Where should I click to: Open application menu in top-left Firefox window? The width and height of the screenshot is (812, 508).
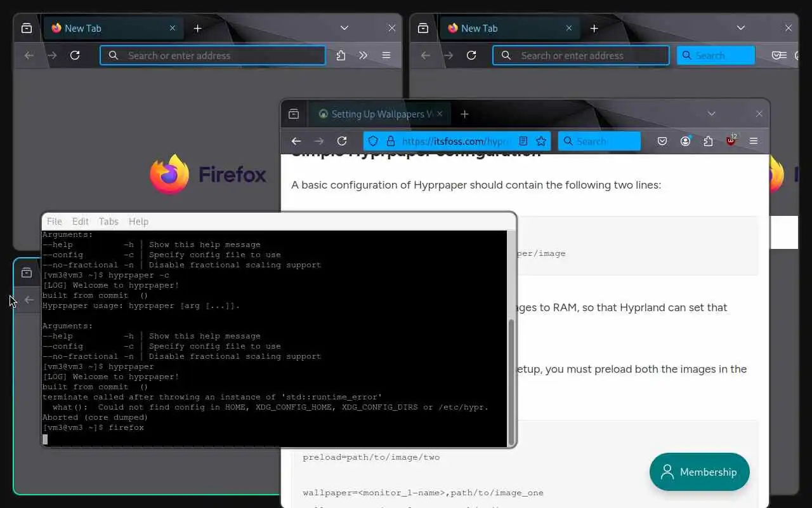[386, 55]
